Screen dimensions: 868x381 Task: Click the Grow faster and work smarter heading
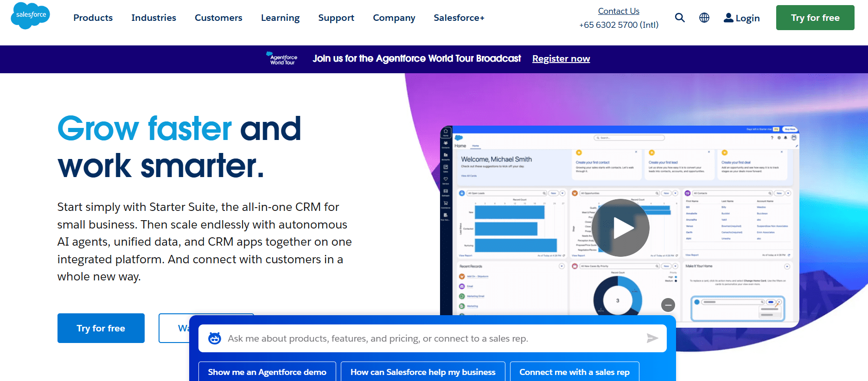point(179,147)
